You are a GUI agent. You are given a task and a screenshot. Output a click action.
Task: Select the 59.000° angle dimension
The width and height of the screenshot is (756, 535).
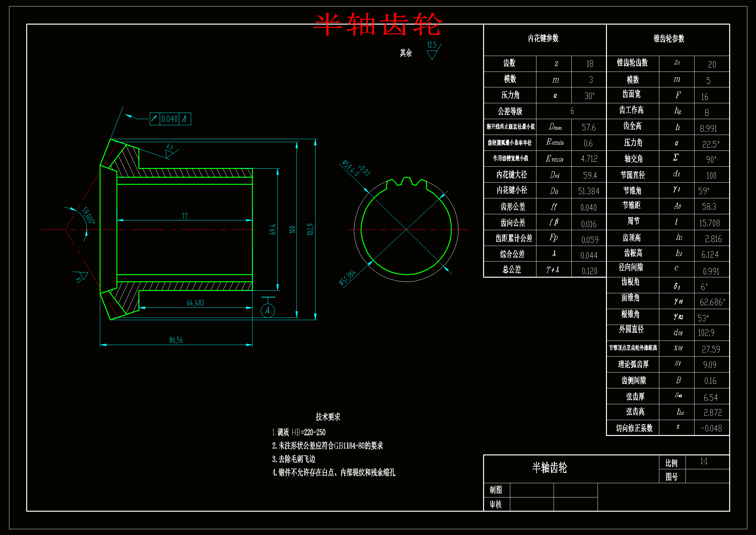point(88,215)
